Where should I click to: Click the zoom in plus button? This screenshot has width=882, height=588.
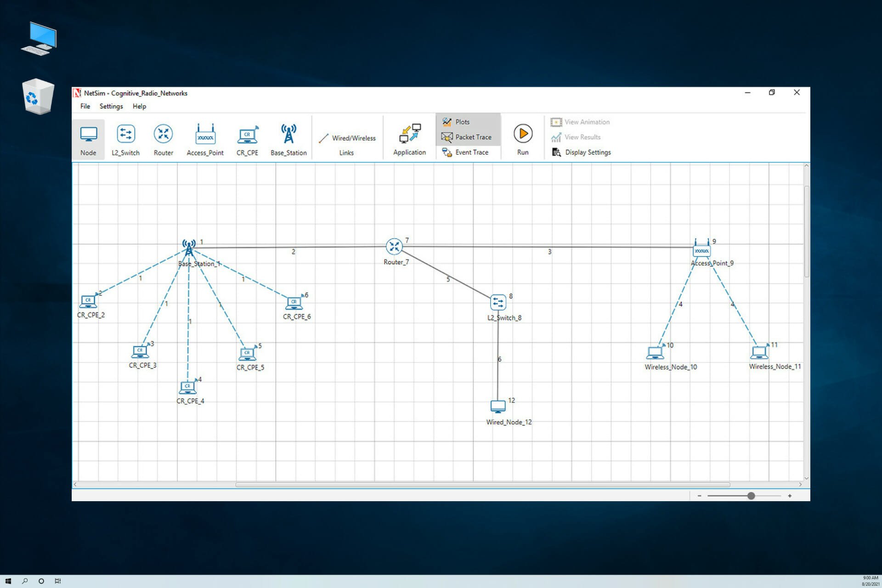790,496
